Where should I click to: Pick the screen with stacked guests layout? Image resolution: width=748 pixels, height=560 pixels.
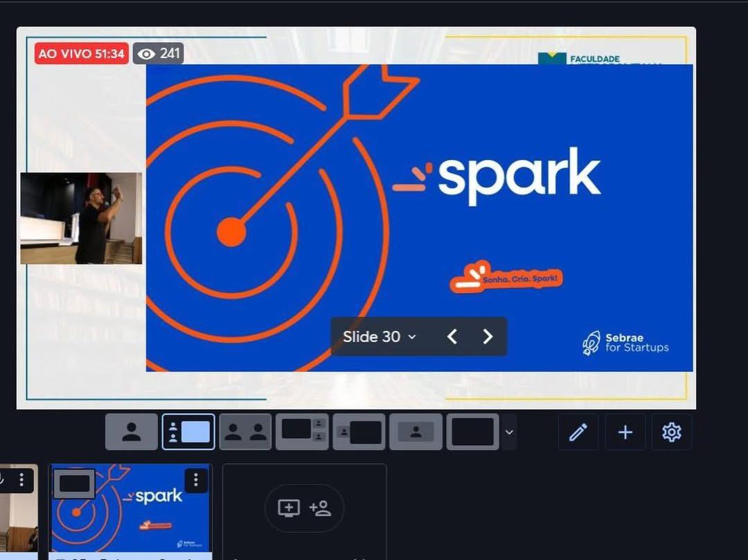302,432
